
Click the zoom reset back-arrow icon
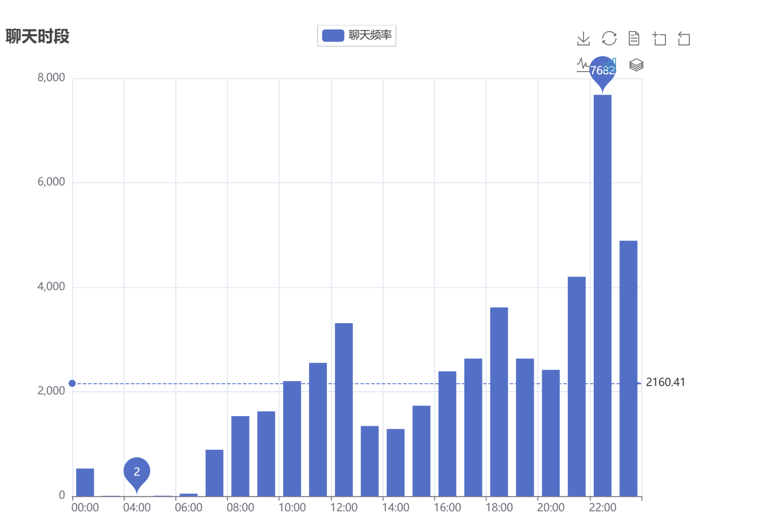pyautogui.click(x=684, y=39)
